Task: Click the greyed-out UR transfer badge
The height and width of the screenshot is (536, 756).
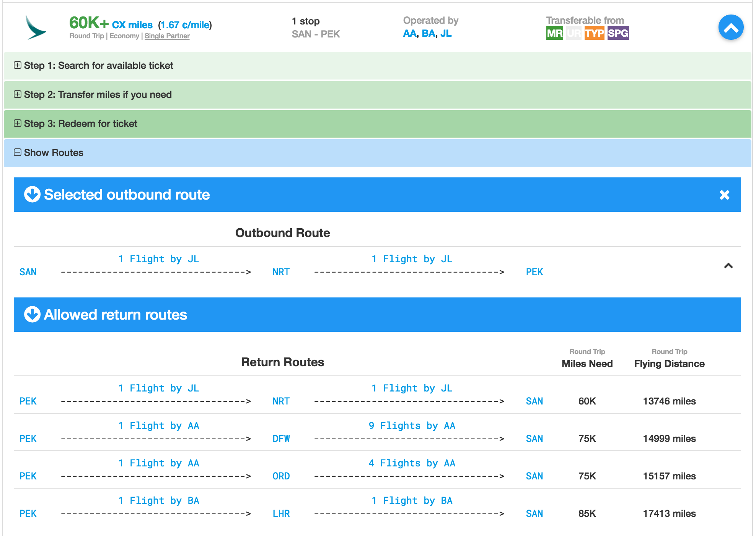Action: (574, 33)
